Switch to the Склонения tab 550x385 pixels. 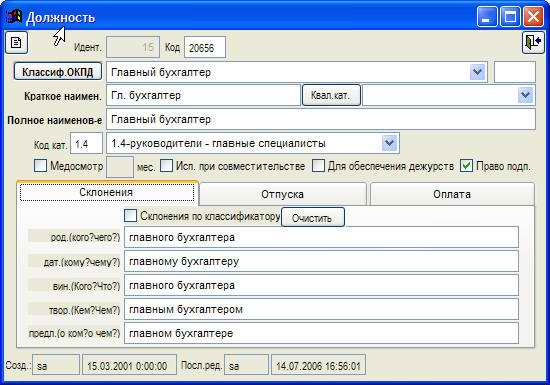[x=107, y=192]
